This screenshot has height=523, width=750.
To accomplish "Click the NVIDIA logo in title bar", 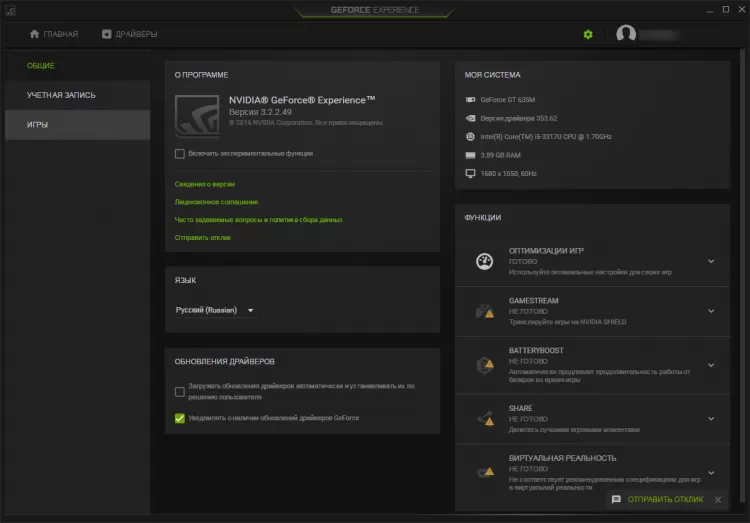I will (x=11, y=10).
